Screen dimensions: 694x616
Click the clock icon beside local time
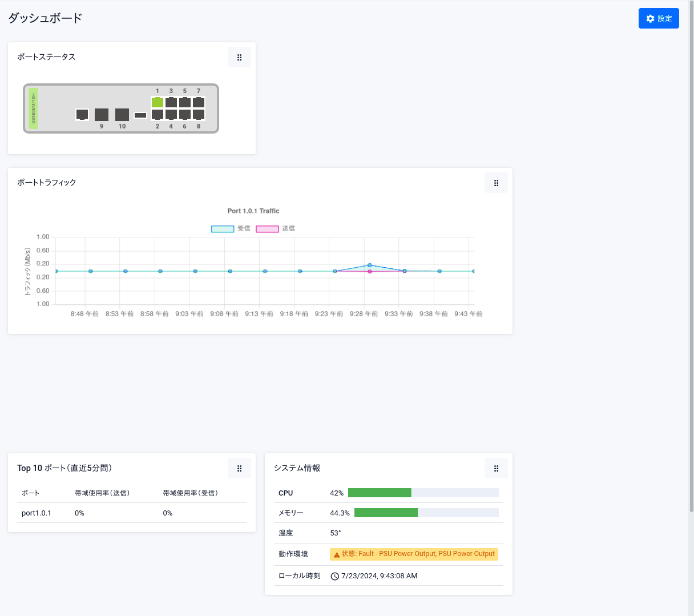335,576
